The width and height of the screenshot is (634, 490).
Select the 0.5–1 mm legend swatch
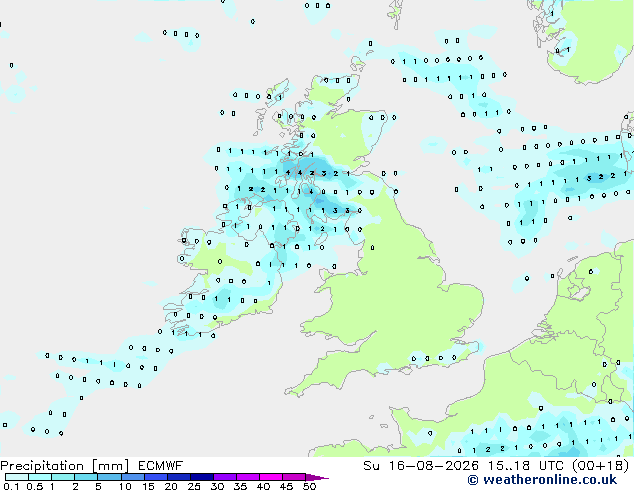40,477
